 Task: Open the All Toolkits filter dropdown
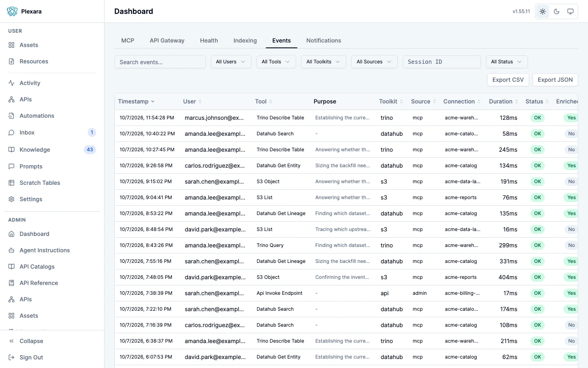pos(323,62)
